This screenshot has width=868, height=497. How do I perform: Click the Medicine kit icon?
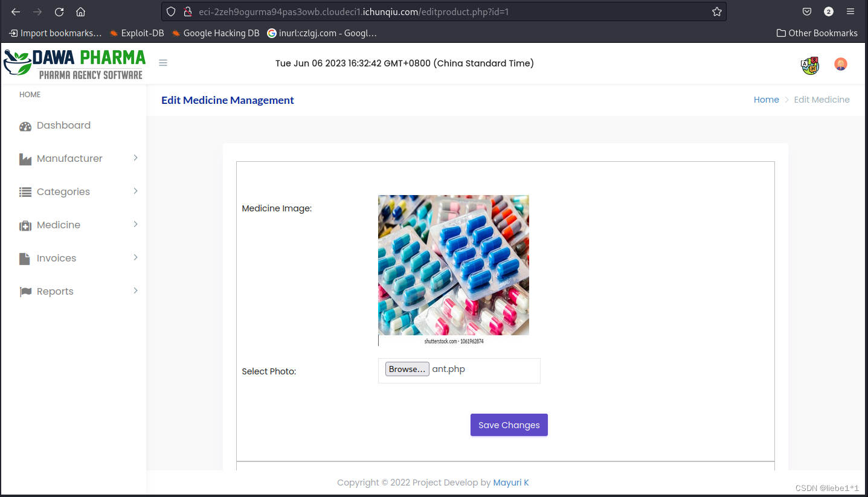(x=25, y=225)
